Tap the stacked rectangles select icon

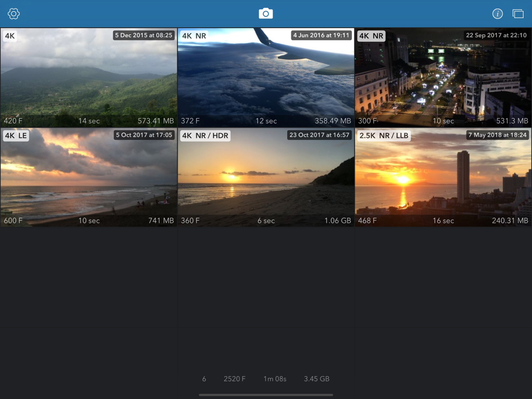pos(518,14)
